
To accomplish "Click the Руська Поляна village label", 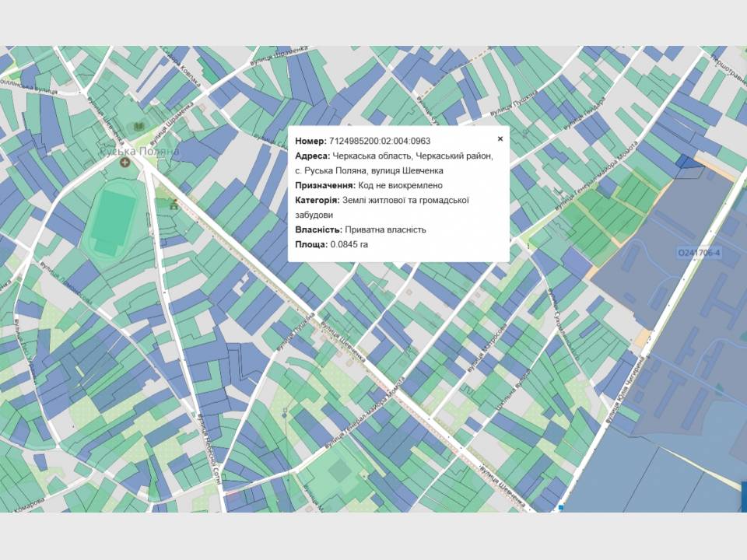I will pos(143,151).
